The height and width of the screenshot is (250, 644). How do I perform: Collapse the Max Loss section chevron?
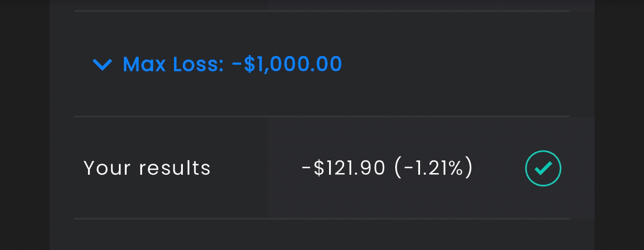pyautogui.click(x=102, y=64)
